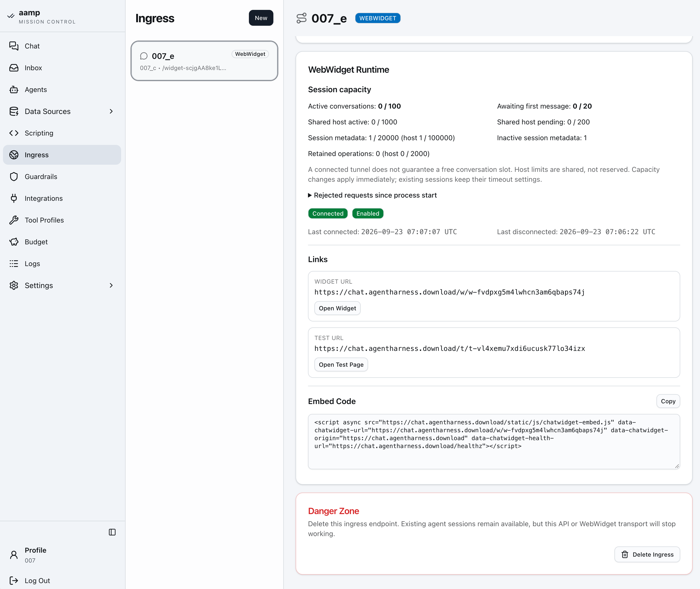
Task: Click the Guardrails shield icon
Action: (14, 177)
